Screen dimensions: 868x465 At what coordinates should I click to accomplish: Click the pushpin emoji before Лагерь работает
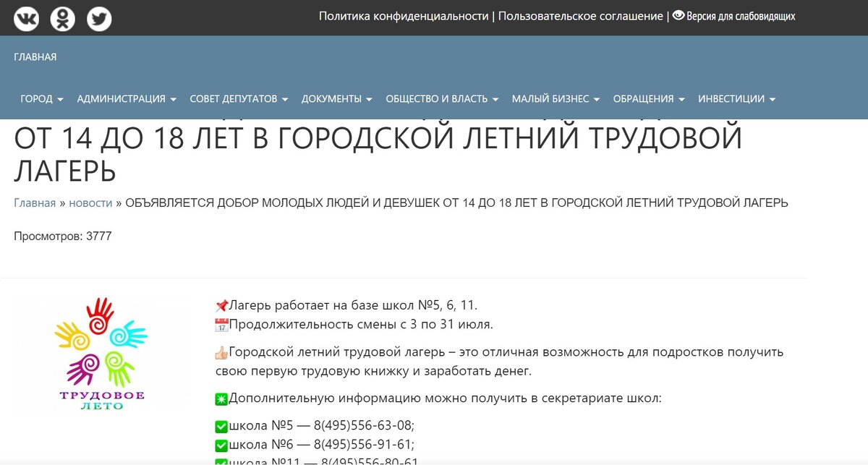[222, 306]
